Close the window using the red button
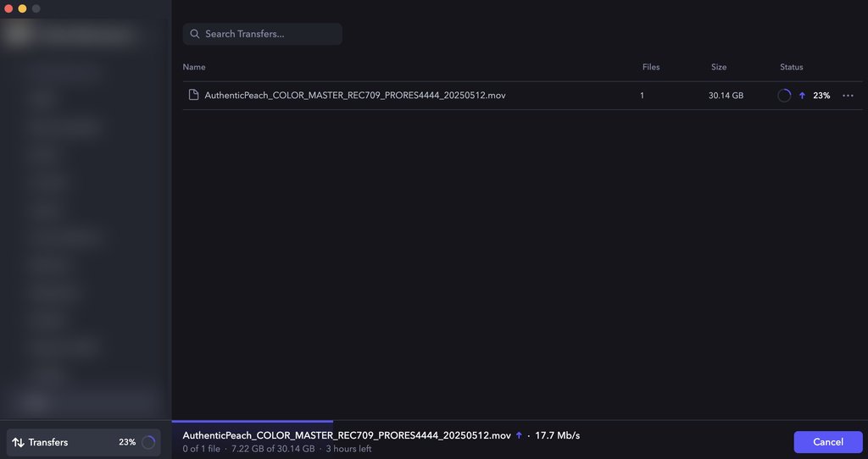The image size is (868, 459). [8, 8]
